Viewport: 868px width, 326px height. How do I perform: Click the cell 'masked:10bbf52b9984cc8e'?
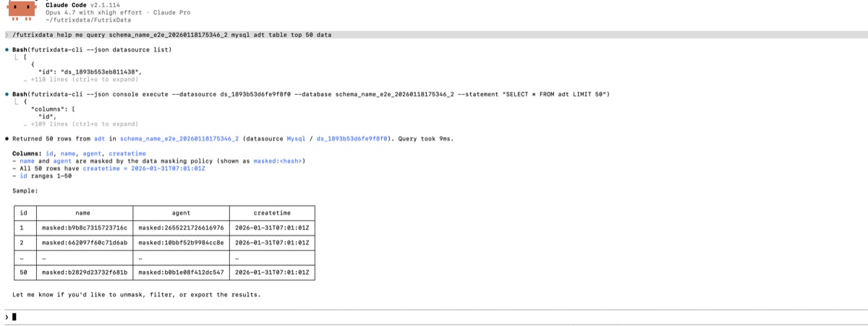(182, 243)
